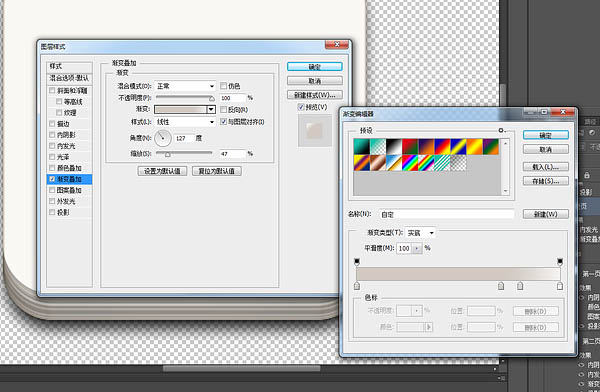Select the red-to-green gradient preset
600x392 pixels.
tap(410, 147)
